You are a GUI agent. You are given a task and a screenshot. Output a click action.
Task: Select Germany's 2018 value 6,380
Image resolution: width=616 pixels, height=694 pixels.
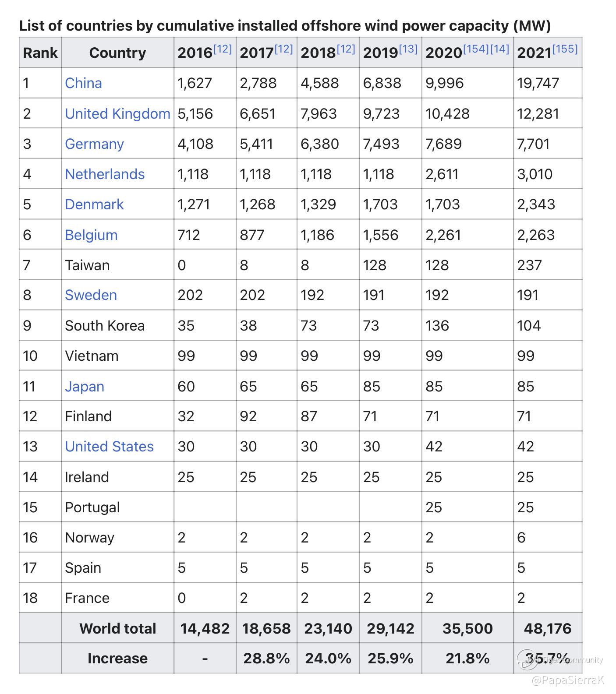point(320,144)
